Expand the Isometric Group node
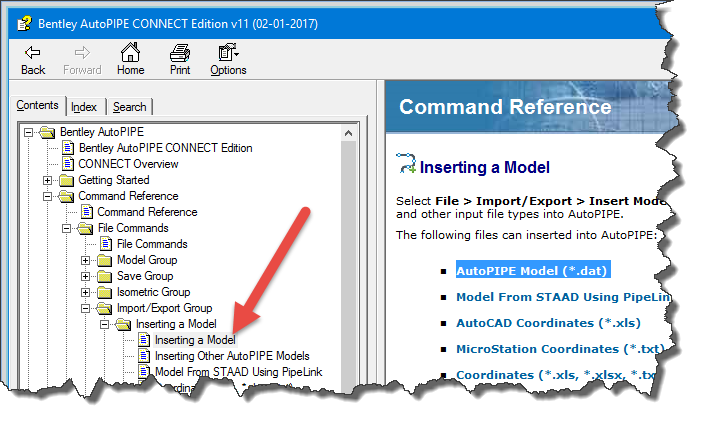The width and height of the screenshot is (701, 421). coord(85,293)
